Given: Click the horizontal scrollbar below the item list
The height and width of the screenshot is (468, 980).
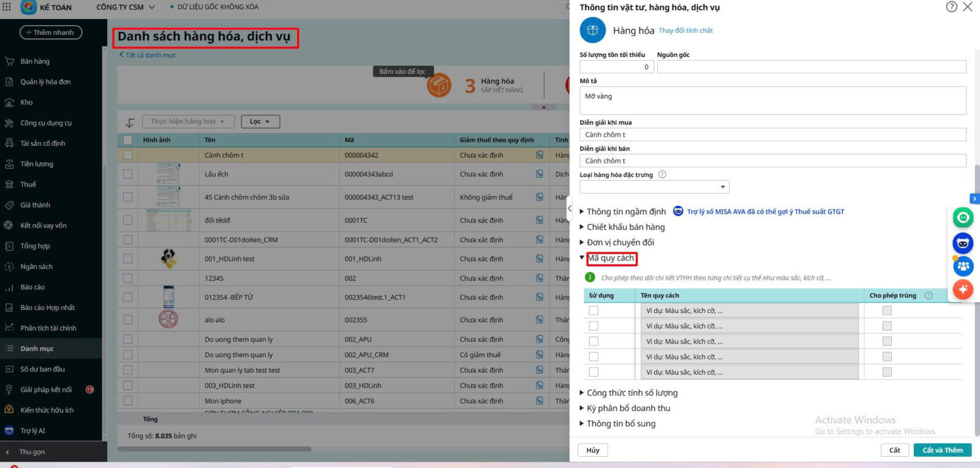Looking at the screenshot, I should pos(214,449).
